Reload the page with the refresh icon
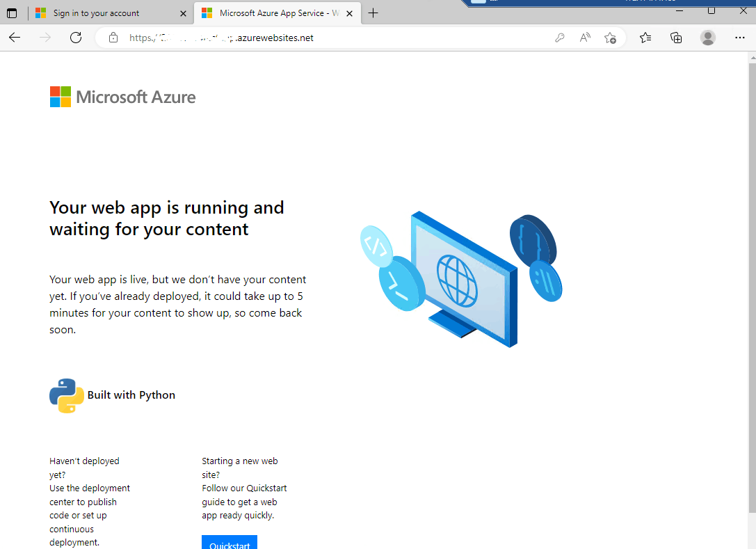756x549 pixels. click(x=76, y=38)
